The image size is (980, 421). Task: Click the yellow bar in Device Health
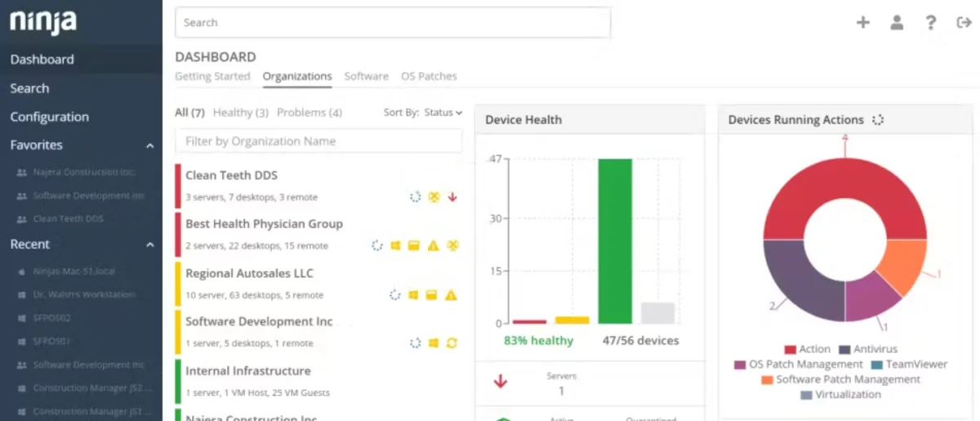(572, 320)
